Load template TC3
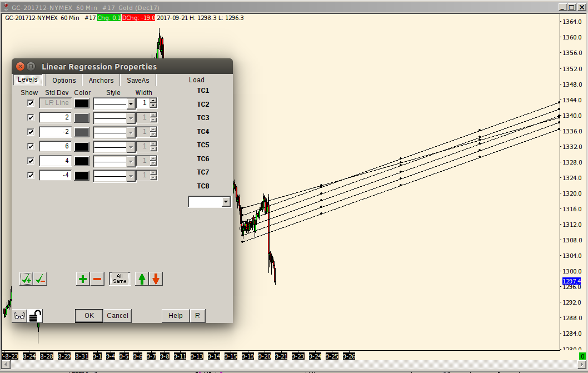This screenshot has height=373, width=588. click(x=203, y=118)
